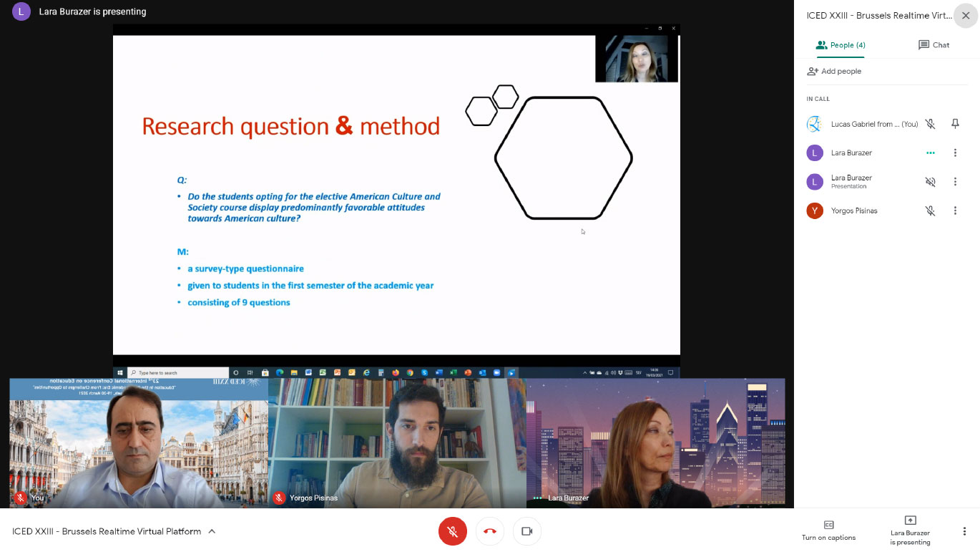
Task: Open more options for Yorgos Pisinas
Action: (x=955, y=210)
